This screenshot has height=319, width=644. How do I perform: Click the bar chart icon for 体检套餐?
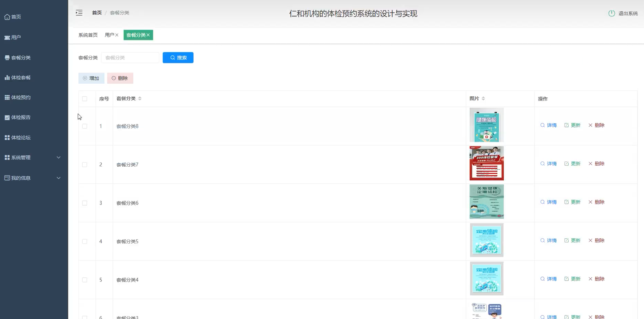[x=7, y=78]
